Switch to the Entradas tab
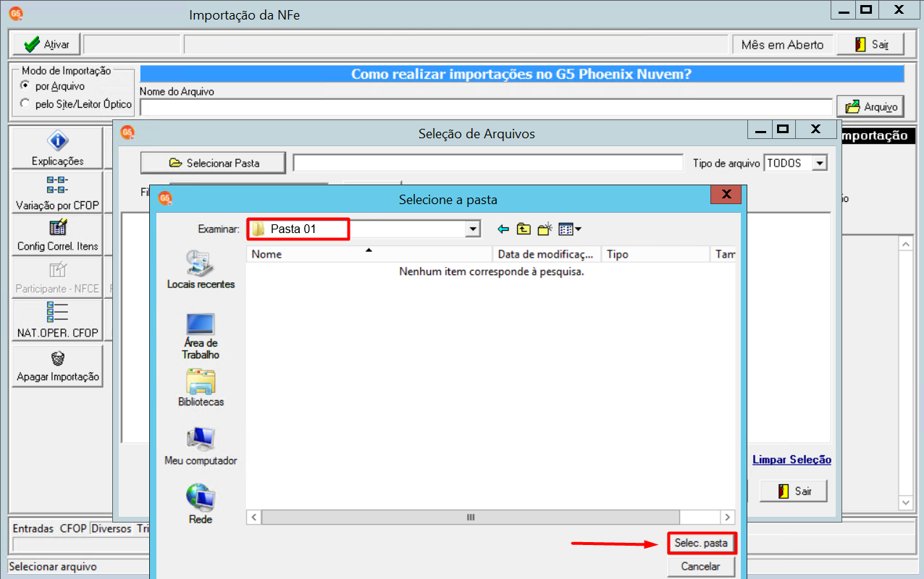This screenshot has height=579, width=924. (x=33, y=528)
